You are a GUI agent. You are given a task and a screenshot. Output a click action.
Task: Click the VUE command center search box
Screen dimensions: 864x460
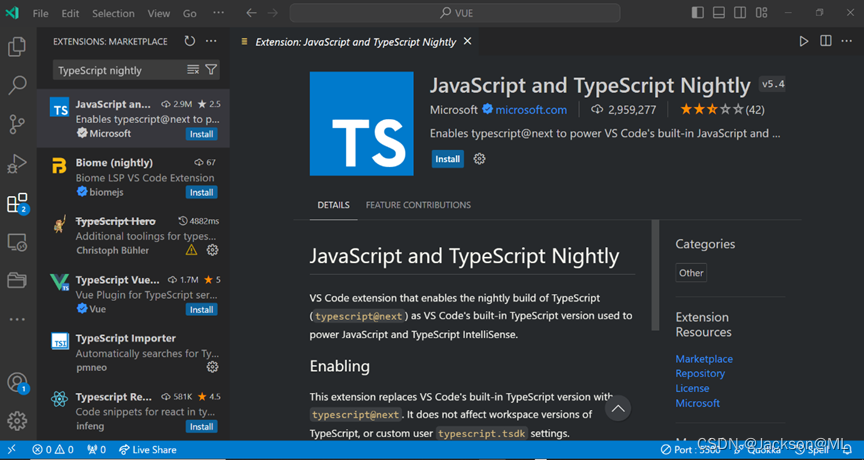pos(455,13)
